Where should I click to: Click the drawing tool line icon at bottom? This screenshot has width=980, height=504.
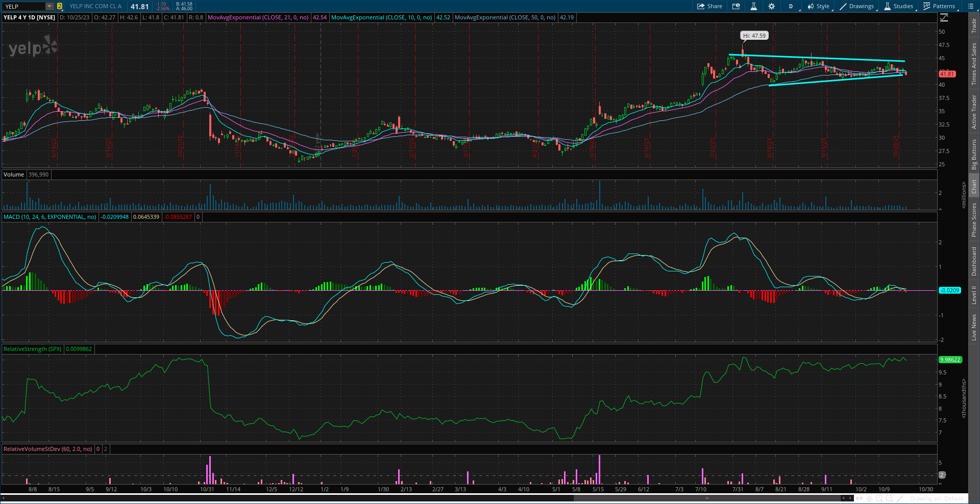(900, 498)
